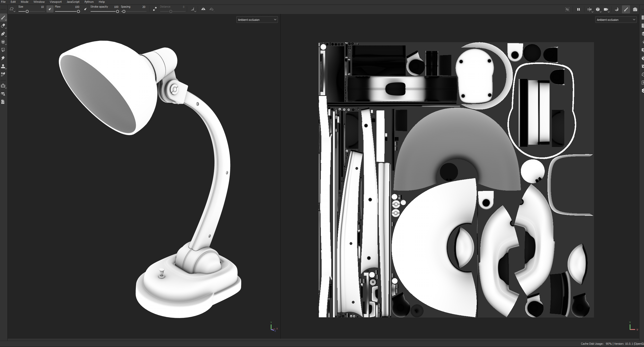This screenshot has width=644, height=347.
Task: Select the Polygon Fill cube tool
Action: pyautogui.click(x=3, y=42)
